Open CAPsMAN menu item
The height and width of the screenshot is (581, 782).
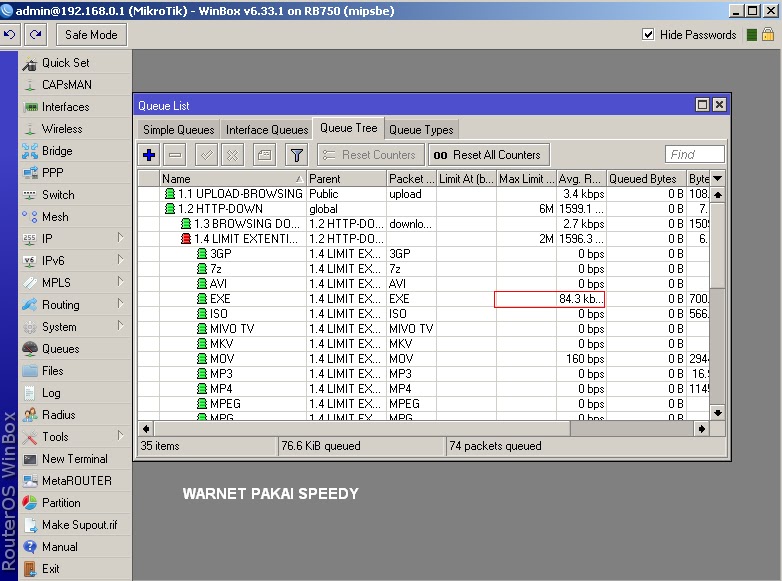click(75, 85)
